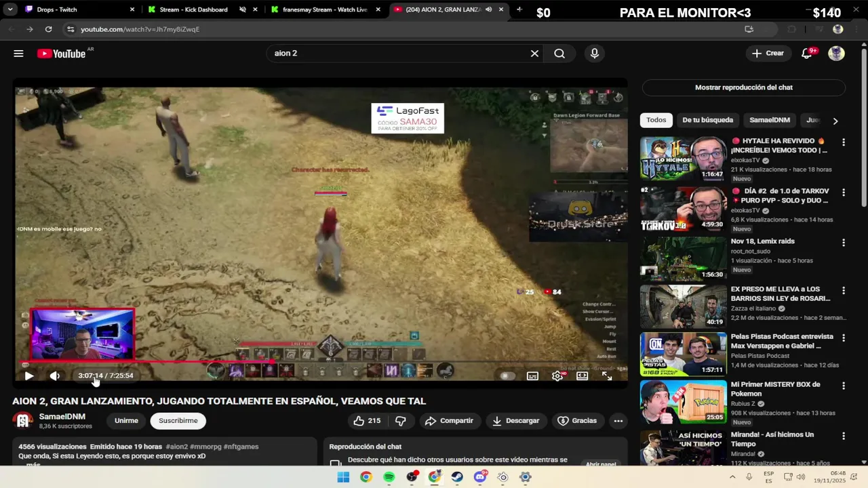Image resolution: width=868 pixels, height=488 pixels.
Task: Dislike the video
Action: point(401,421)
